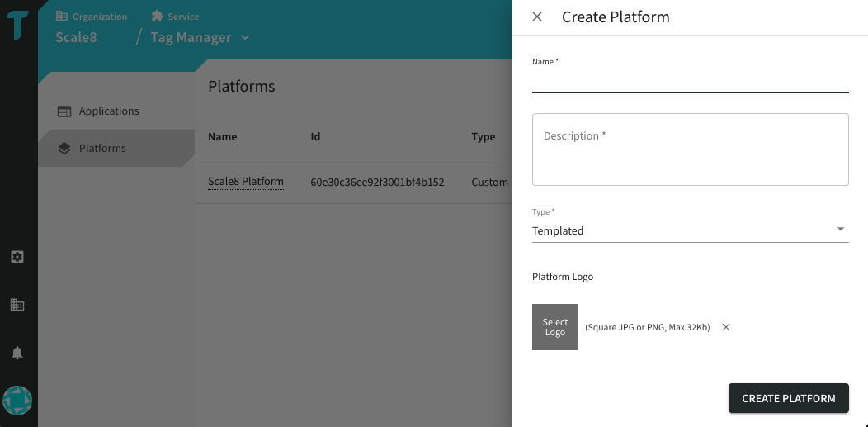Close the Create Platform panel
This screenshot has width=868, height=427.
[537, 17]
